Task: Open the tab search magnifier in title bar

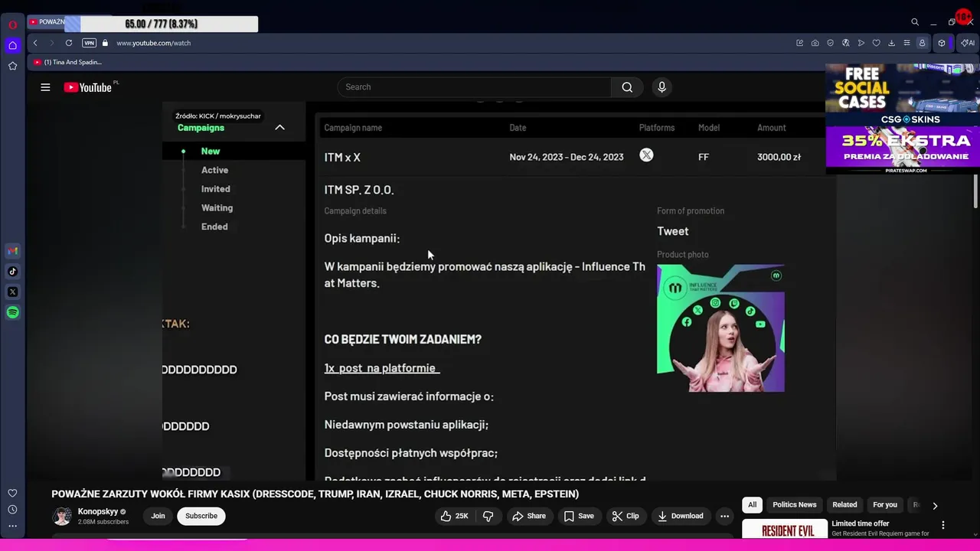Action: (915, 22)
